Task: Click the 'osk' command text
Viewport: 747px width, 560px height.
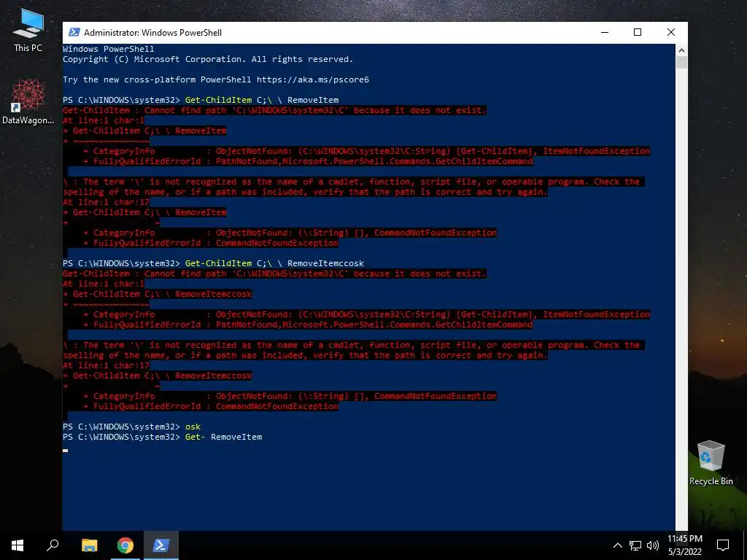Action: click(x=193, y=427)
